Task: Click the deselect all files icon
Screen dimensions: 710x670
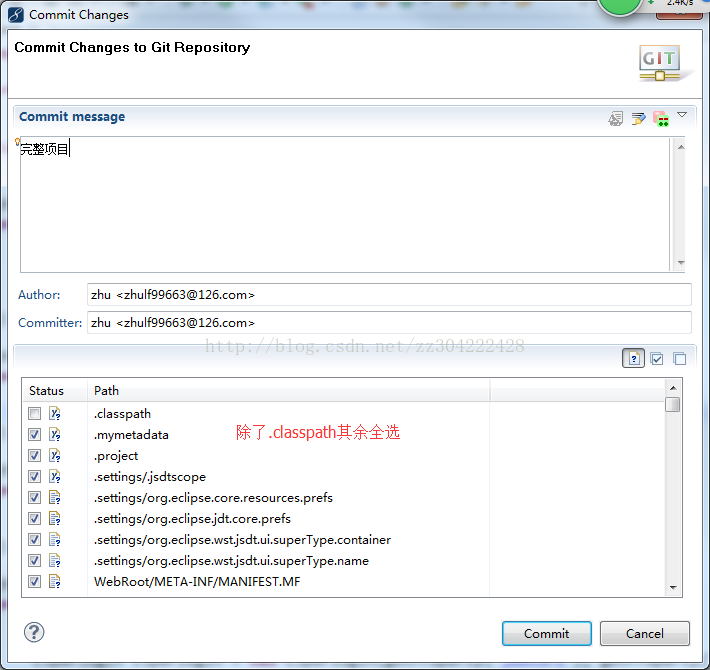Action: pos(680,359)
